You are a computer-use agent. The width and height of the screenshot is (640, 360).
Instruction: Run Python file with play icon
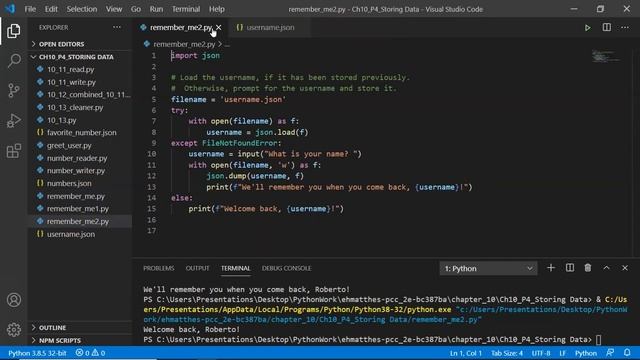587,28
